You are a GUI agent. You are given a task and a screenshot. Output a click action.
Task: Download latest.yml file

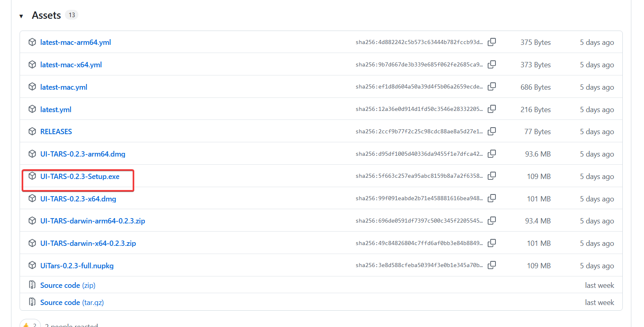56,110
